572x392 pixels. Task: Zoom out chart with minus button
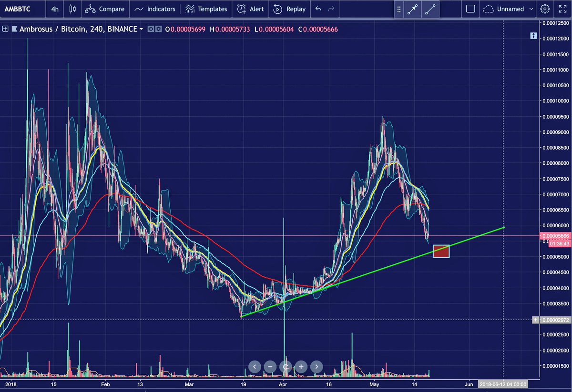tap(270, 367)
